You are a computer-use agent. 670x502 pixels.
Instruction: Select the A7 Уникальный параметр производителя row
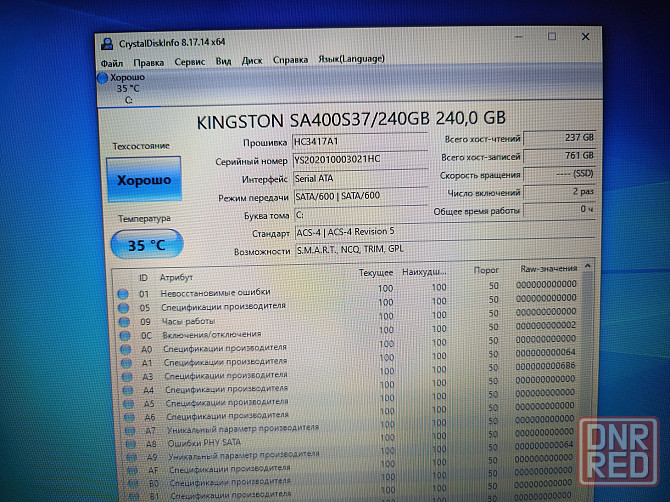coord(350,427)
